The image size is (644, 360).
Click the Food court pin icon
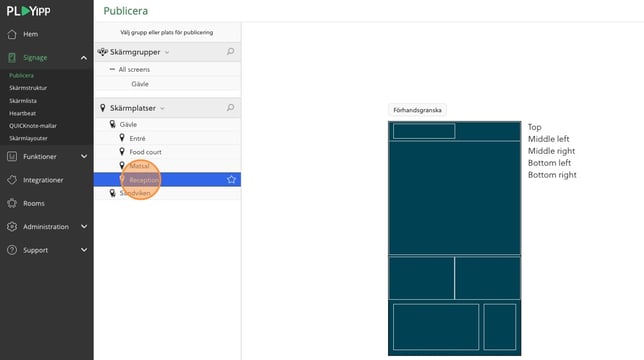[x=122, y=151]
